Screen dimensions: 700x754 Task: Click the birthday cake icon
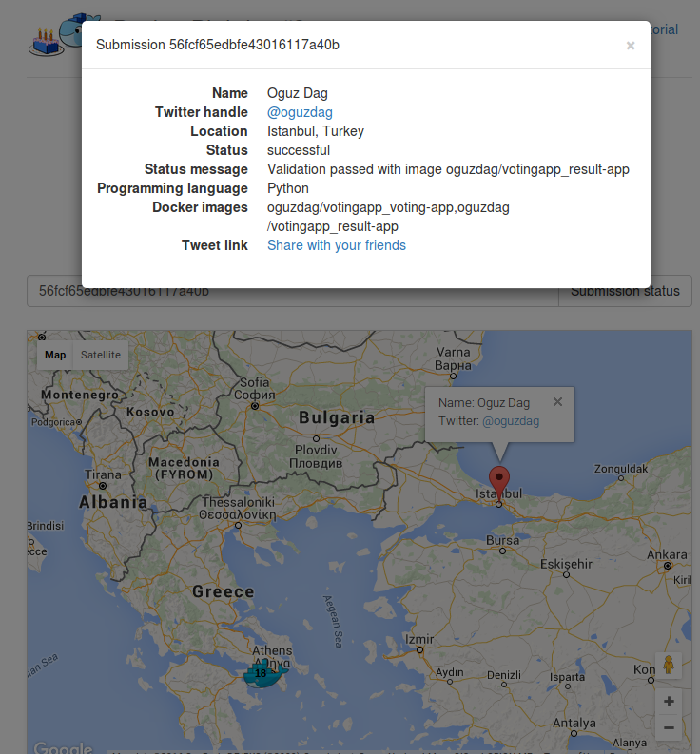pos(47,43)
